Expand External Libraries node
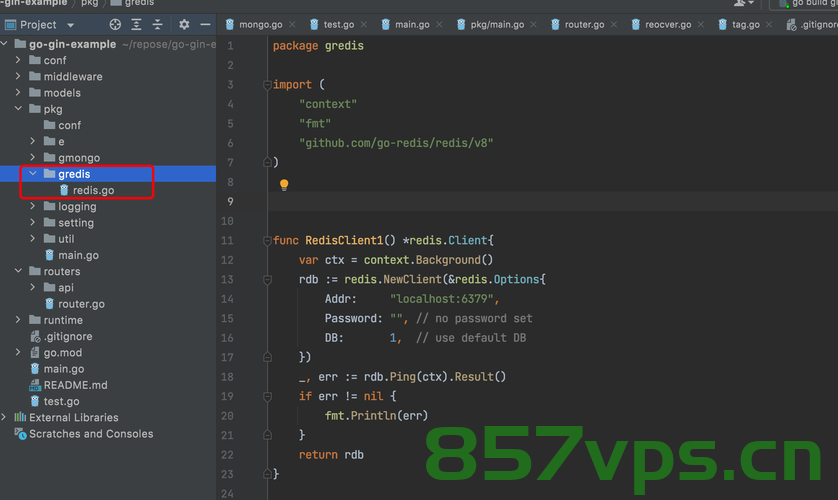The image size is (838, 500). coord(4,417)
